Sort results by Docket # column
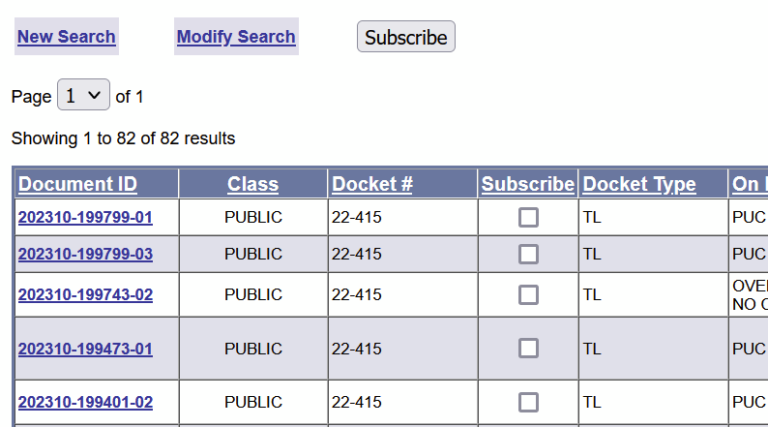Screen dimensions: 768x427 coord(372,184)
